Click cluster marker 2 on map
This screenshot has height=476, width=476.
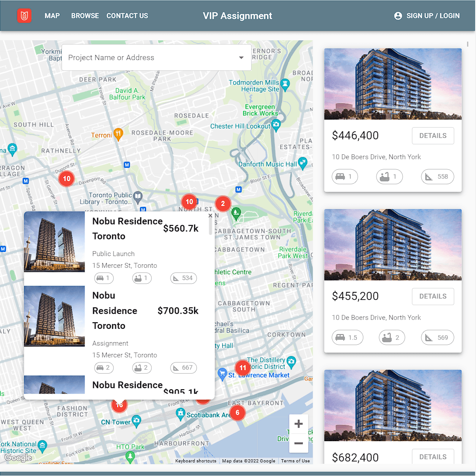223,204
